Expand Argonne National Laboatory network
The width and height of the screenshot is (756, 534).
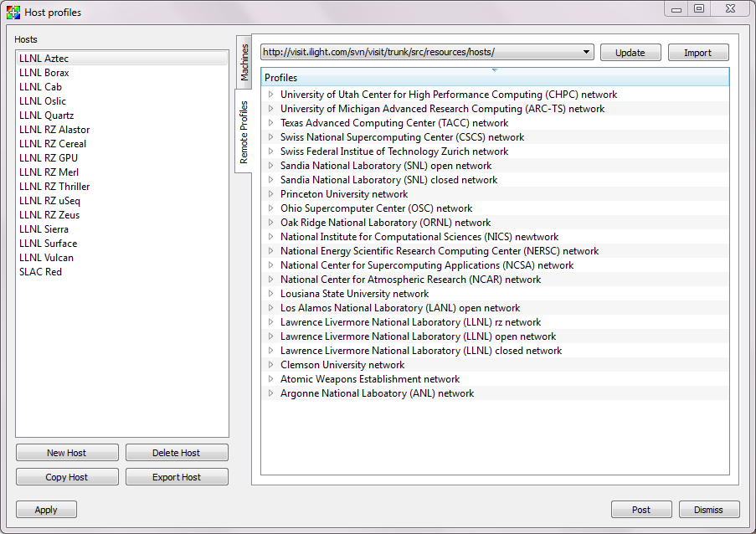click(271, 393)
